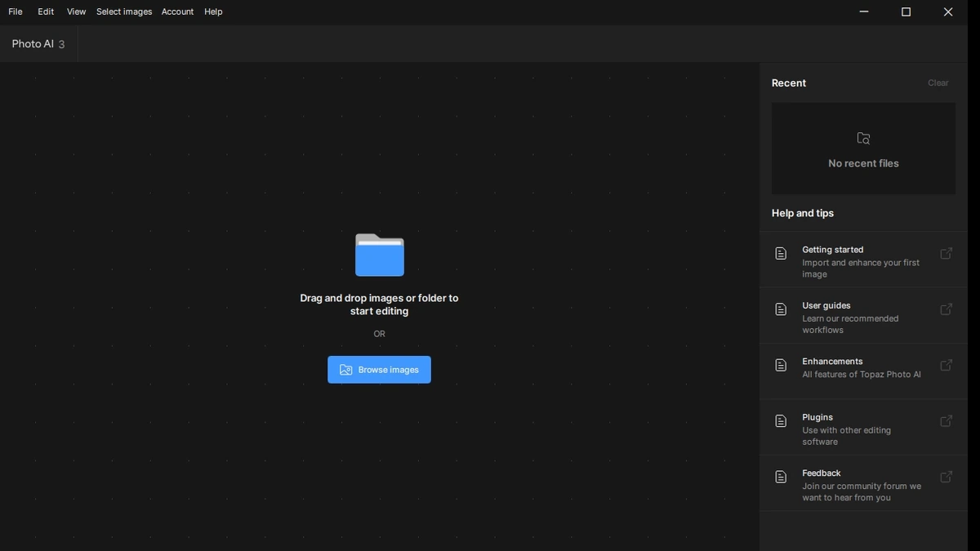Click the Recent panel heading

click(x=789, y=83)
